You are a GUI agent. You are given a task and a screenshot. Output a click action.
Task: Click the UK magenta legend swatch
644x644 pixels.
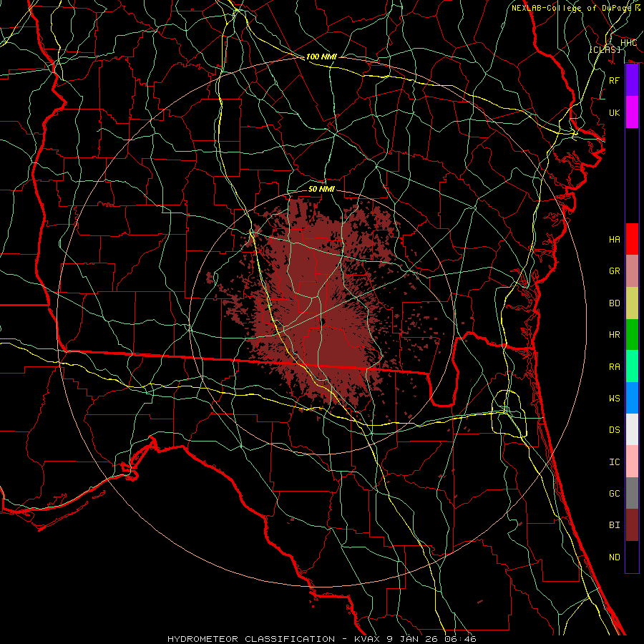632,112
